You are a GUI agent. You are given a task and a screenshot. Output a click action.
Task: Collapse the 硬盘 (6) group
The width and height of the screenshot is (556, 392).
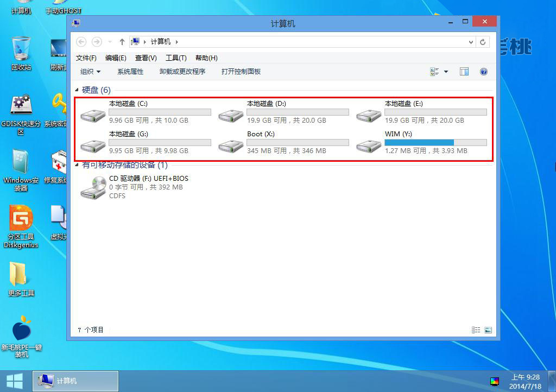[77, 90]
